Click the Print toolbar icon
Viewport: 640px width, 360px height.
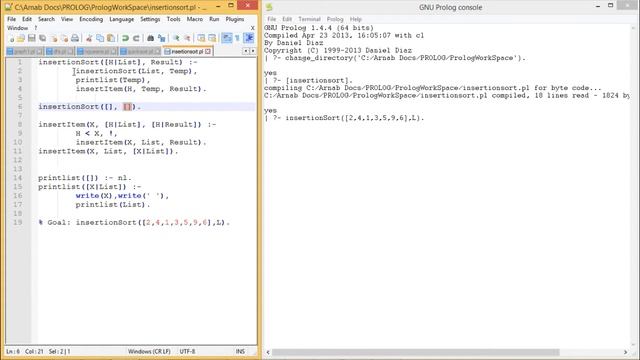point(75,38)
